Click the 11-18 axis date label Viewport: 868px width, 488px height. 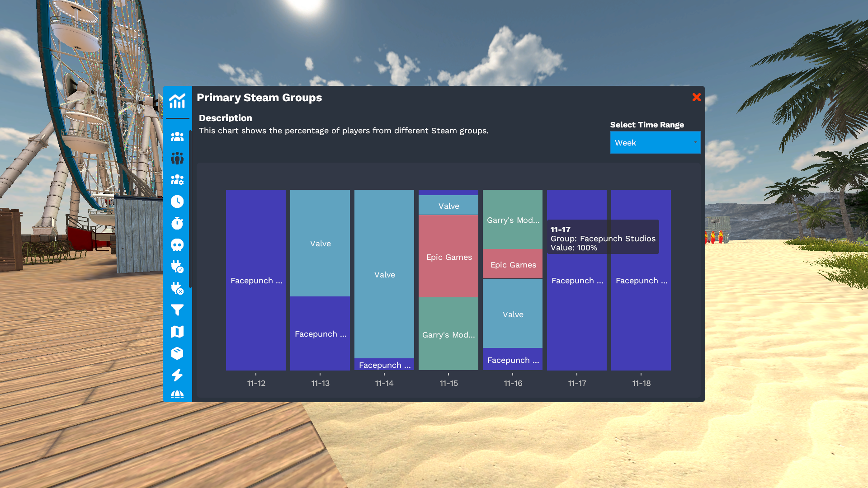tap(641, 383)
